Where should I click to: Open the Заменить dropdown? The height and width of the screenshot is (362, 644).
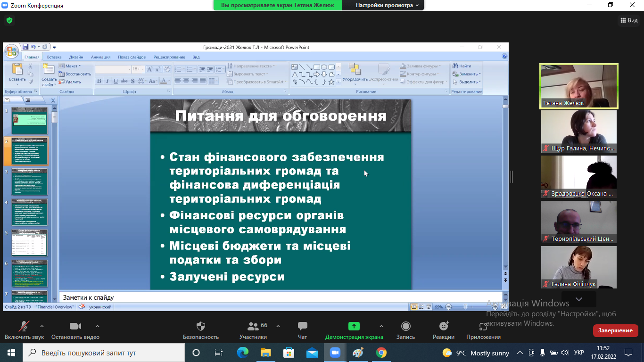(467, 74)
